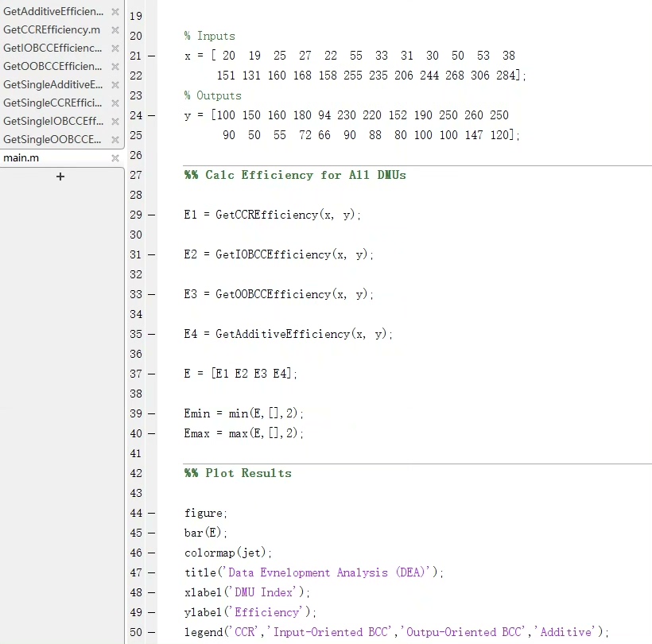Click the '% Inputs' comment
The width and height of the screenshot is (652, 644).
click(210, 36)
